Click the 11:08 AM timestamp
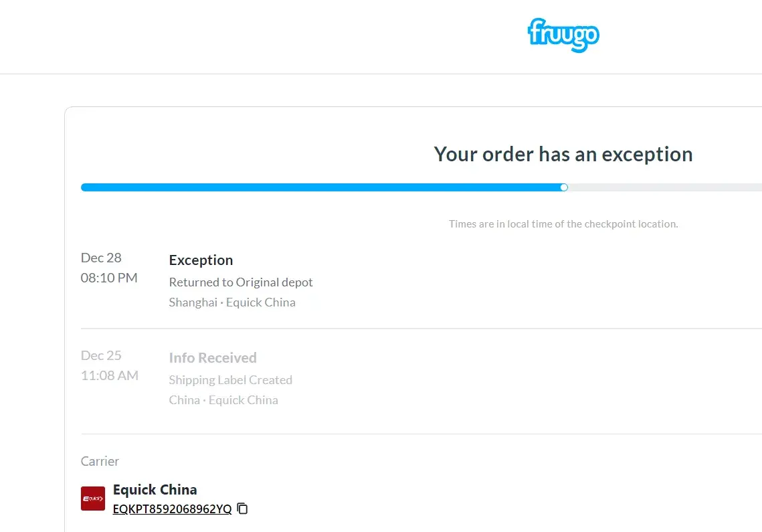Screen dimensions: 762x532 [x=109, y=375]
